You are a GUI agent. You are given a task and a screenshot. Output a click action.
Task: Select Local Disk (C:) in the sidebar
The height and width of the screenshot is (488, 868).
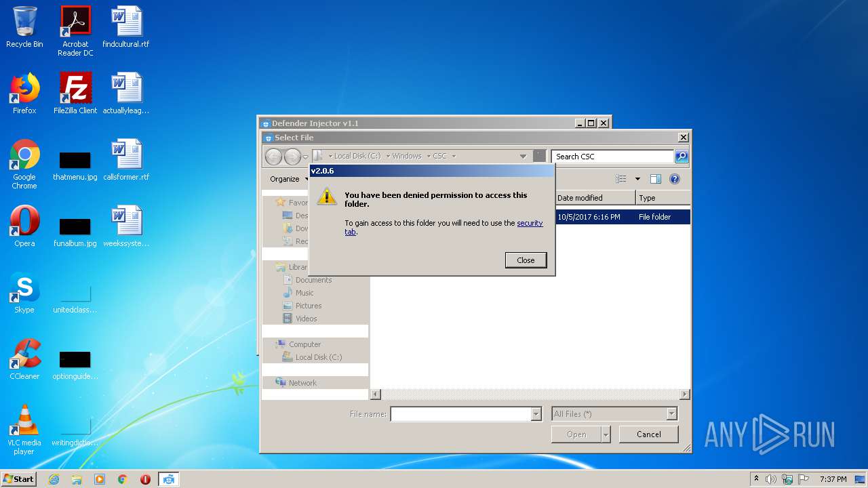click(318, 357)
